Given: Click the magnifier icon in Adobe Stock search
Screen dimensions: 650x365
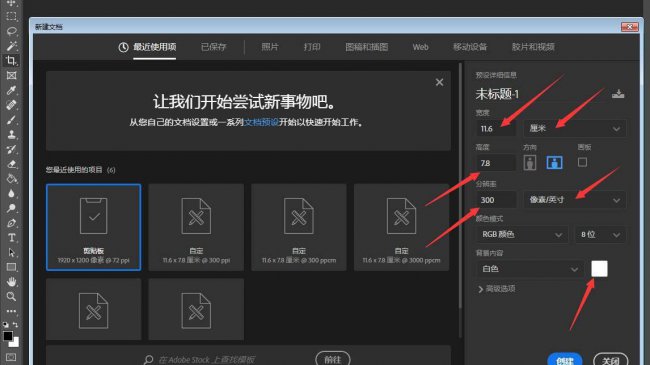Looking at the screenshot, I should (148, 359).
